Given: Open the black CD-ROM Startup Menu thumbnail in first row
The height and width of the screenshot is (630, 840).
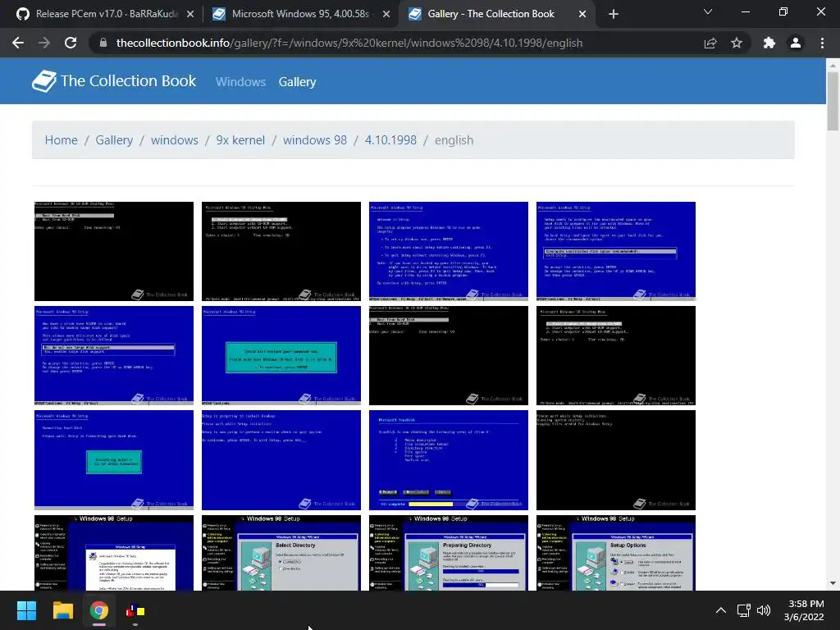Looking at the screenshot, I should click(x=114, y=251).
